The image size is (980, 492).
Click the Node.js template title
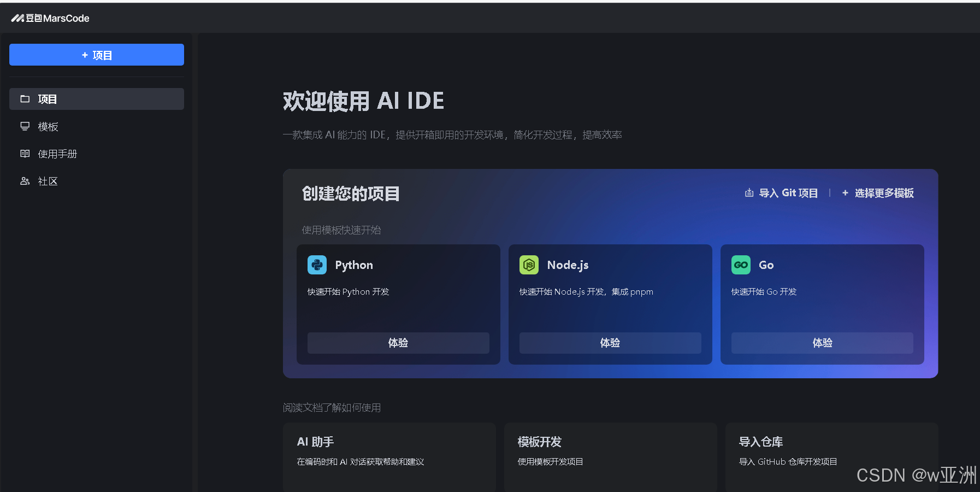(568, 265)
